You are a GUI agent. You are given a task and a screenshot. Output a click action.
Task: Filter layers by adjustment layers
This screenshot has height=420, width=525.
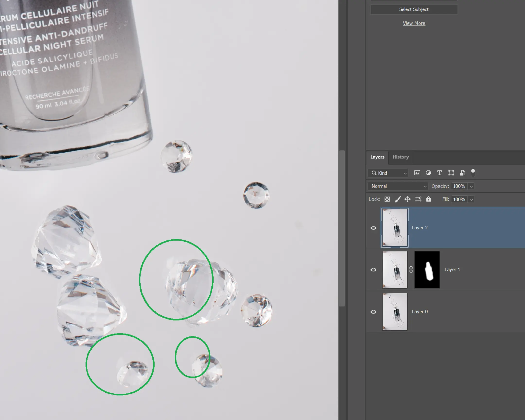pos(428,173)
